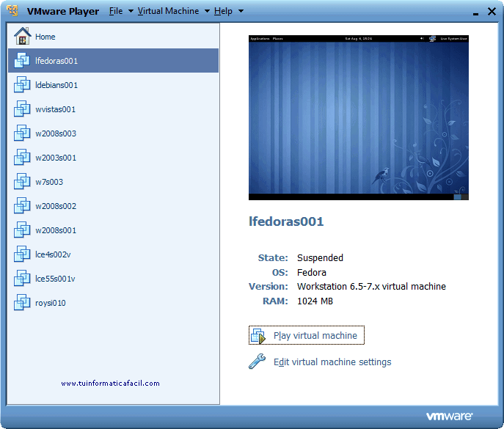Select lce4s002v in the library

pos(113,254)
